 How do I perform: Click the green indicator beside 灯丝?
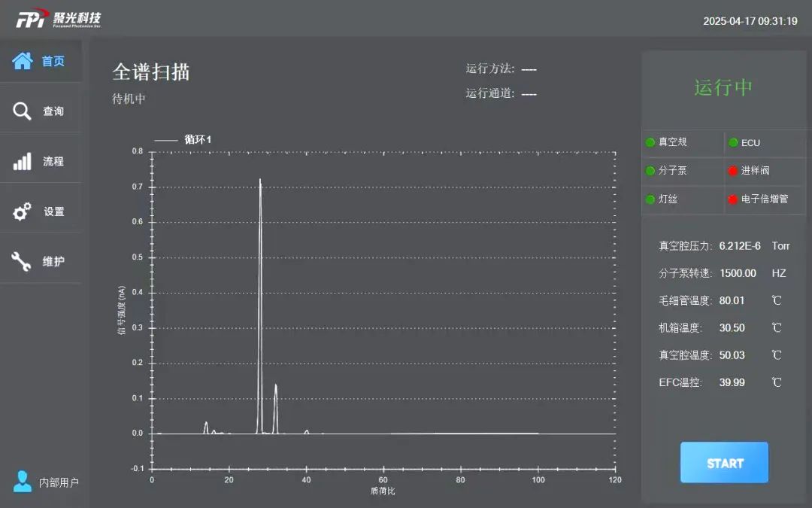649,199
